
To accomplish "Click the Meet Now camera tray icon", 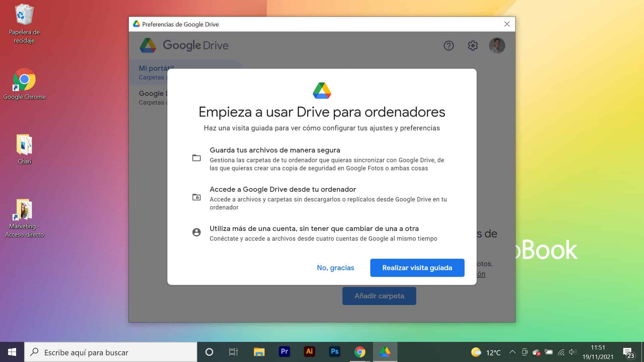I will pos(525,352).
